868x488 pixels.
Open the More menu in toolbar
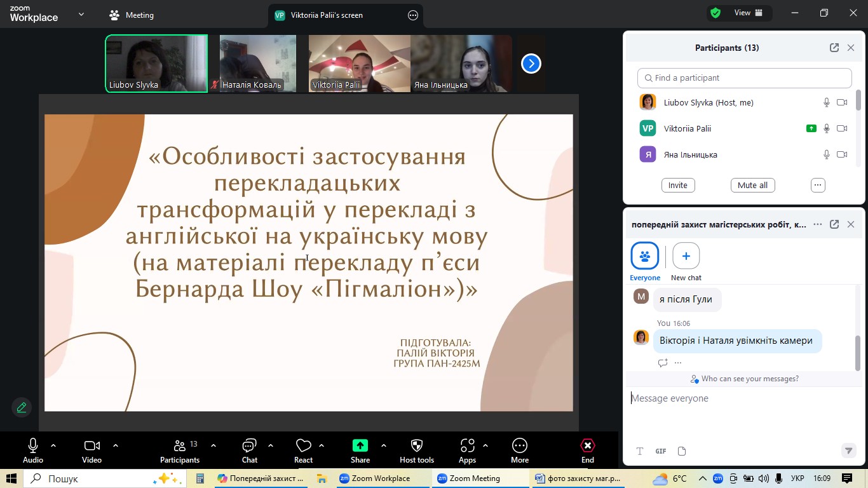coord(519,451)
